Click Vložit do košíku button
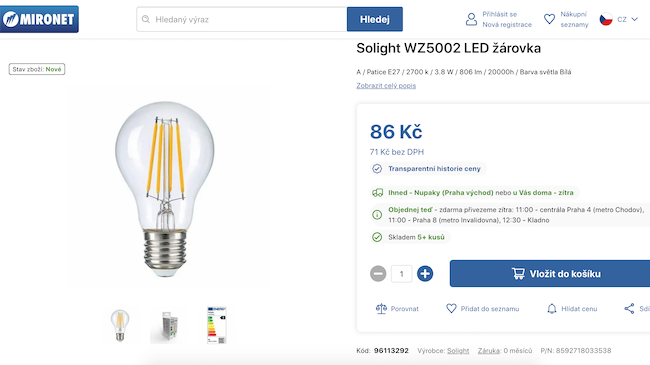The image size is (650, 365). click(x=550, y=273)
